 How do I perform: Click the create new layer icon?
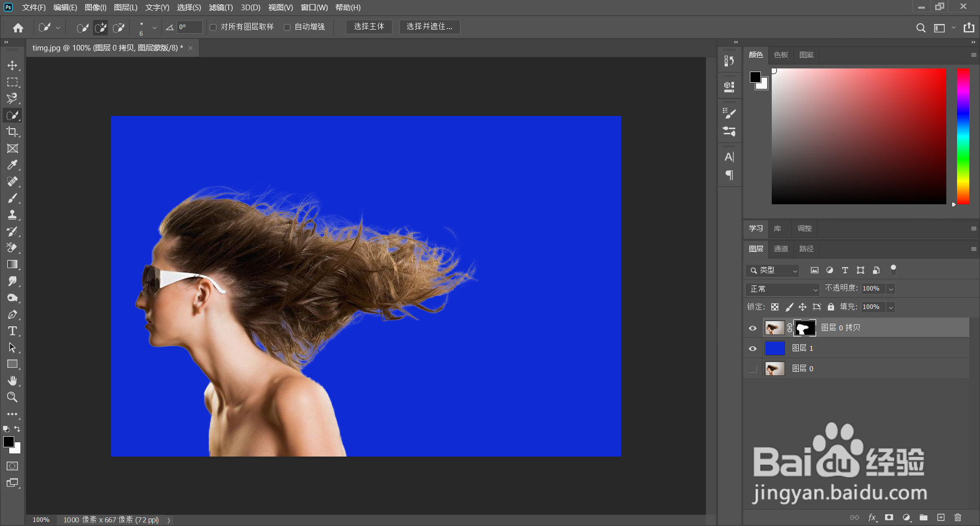pos(941,517)
